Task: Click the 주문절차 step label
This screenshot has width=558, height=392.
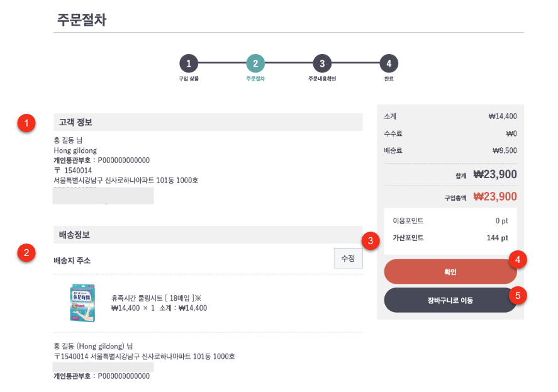Action: point(255,79)
